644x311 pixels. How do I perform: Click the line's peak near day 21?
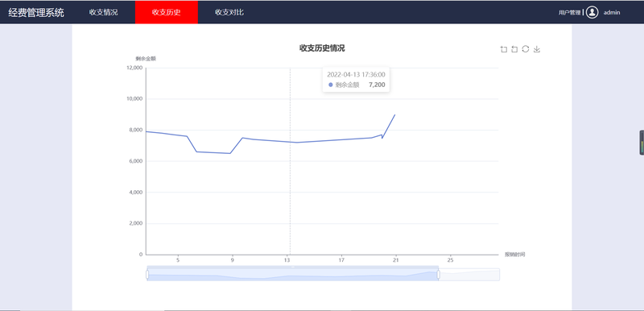(x=395, y=114)
